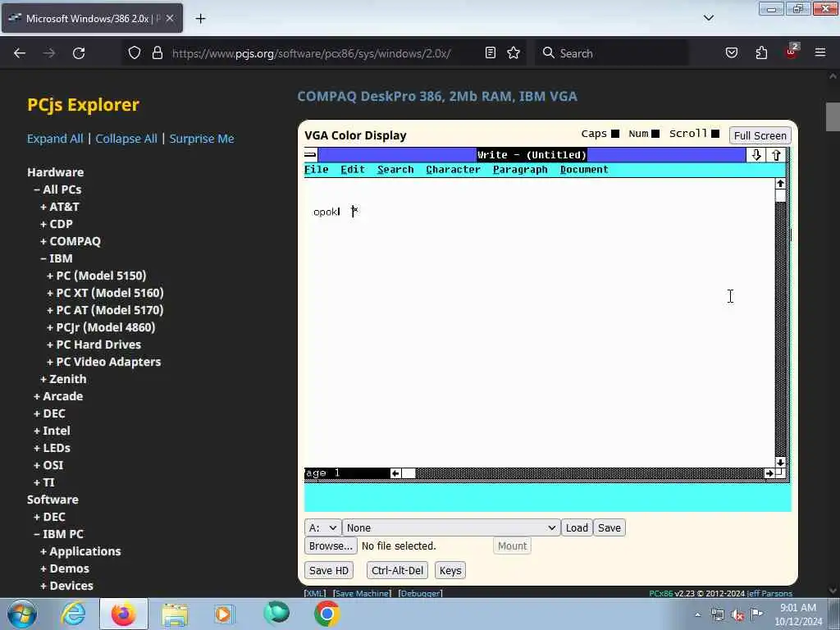Open the File menu in Write
Screen dimensions: 840x630
[x=316, y=169]
